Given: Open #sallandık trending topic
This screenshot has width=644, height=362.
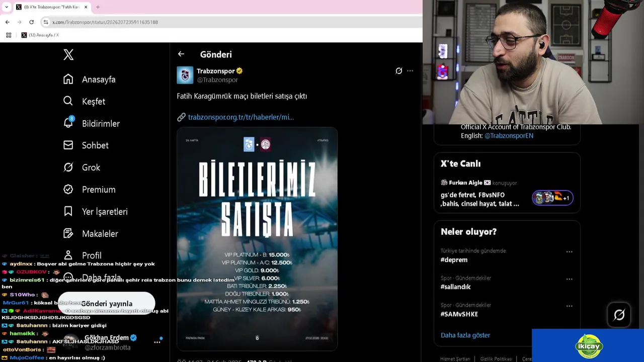Looking at the screenshot, I should [455, 287].
